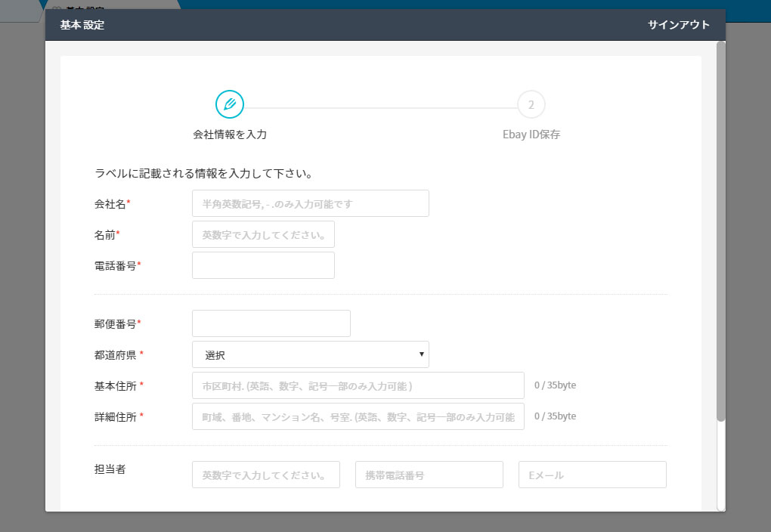Image resolution: width=771 pixels, height=532 pixels.
Task: Click the ラベルに記載される情報 instruction text
Action: pyautogui.click(x=203, y=173)
